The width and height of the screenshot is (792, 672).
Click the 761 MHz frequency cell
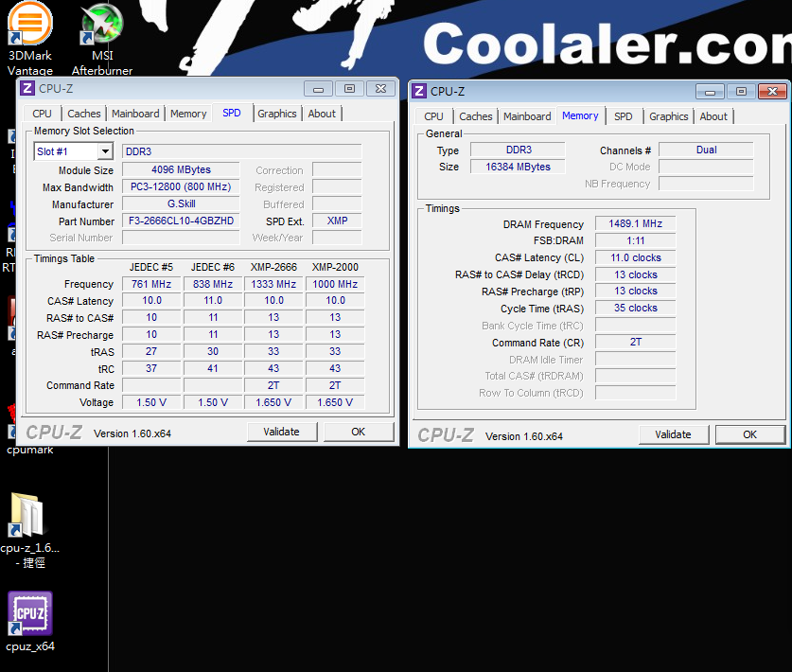[151, 284]
